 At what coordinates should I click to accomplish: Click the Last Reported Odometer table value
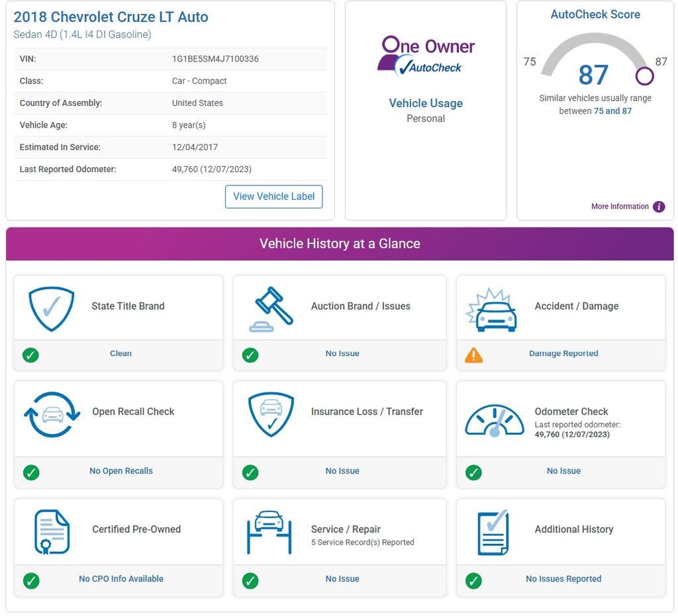point(212,169)
